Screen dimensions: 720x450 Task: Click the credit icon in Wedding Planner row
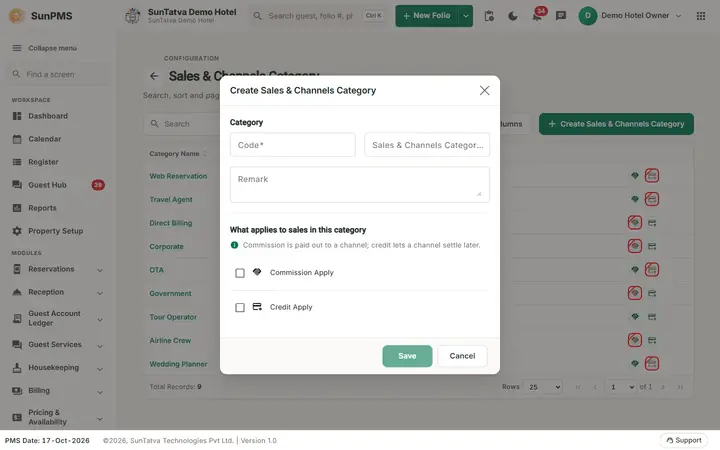(652, 364)
